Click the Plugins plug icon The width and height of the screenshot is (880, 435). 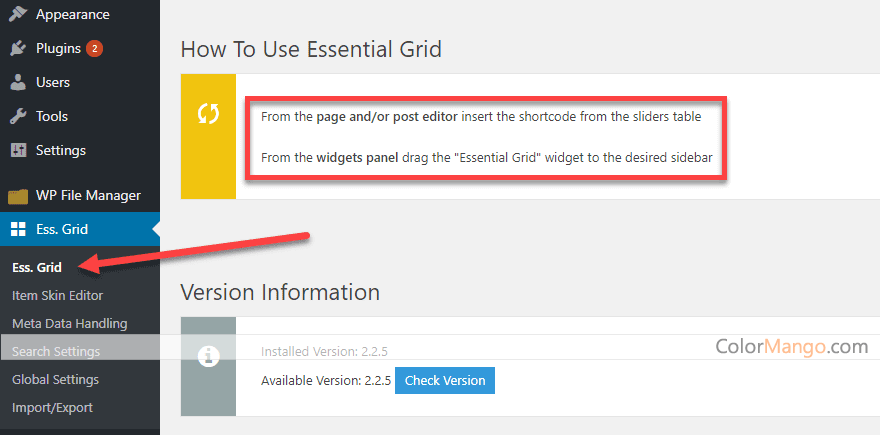click(19, 49)
